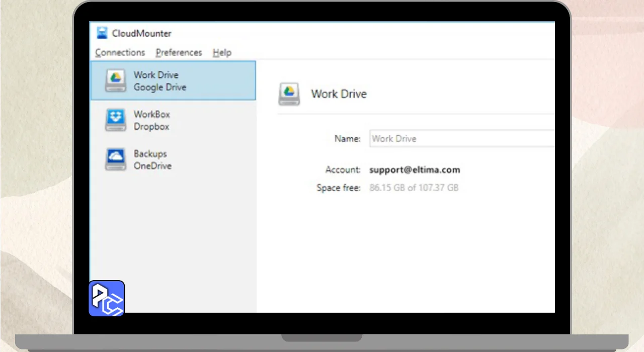Select the WorkBox connection label

coord(152,114)
